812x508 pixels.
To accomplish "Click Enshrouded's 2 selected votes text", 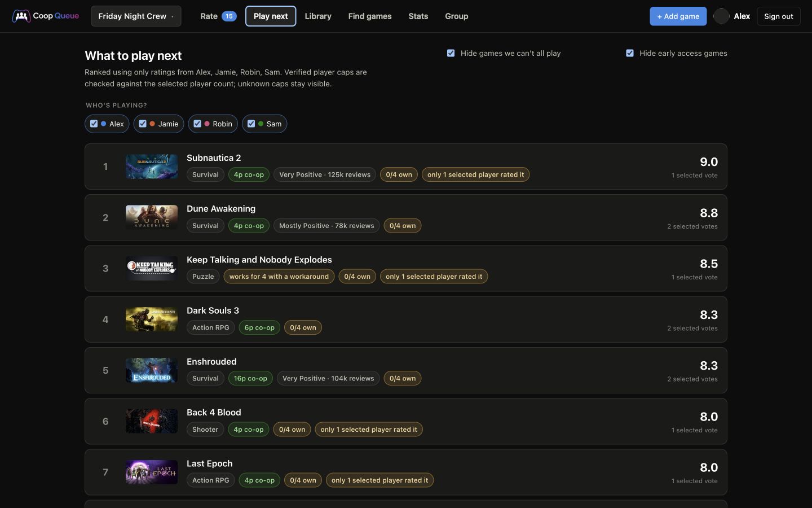I will 692,379.
